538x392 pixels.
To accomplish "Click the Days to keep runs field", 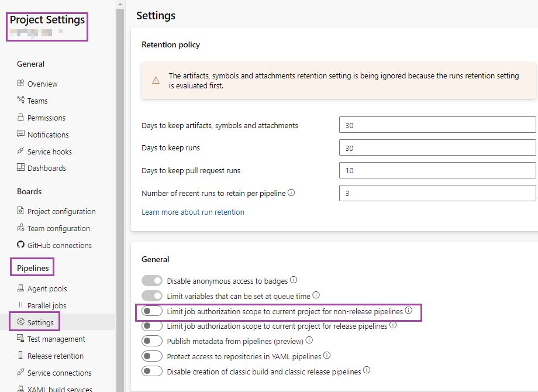I will 437,147.
